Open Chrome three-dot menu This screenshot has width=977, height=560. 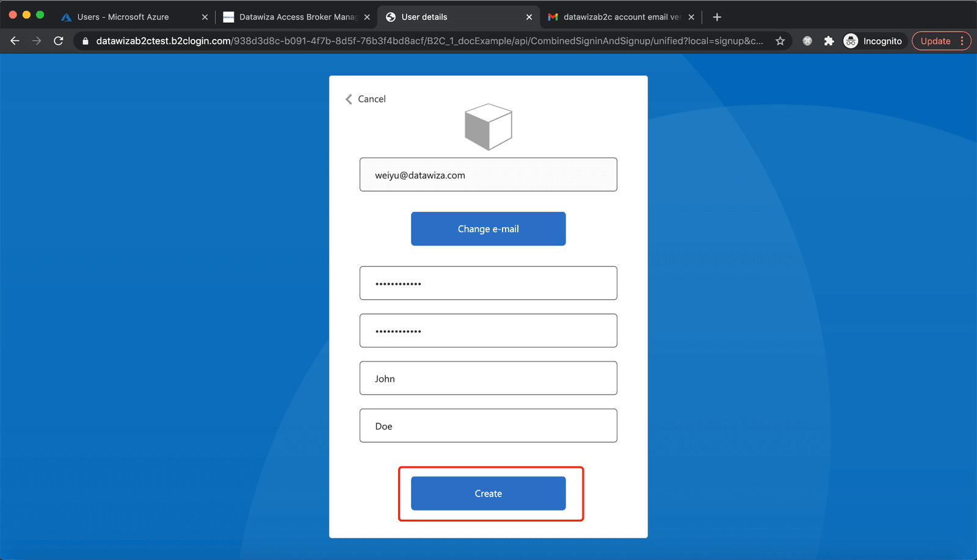coord(962,41)
